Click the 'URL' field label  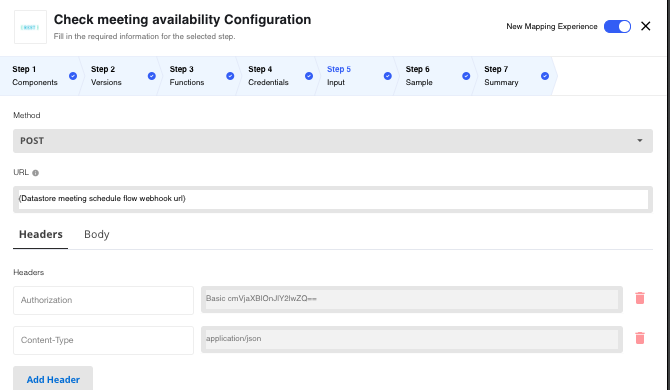[x=21, y=173]
